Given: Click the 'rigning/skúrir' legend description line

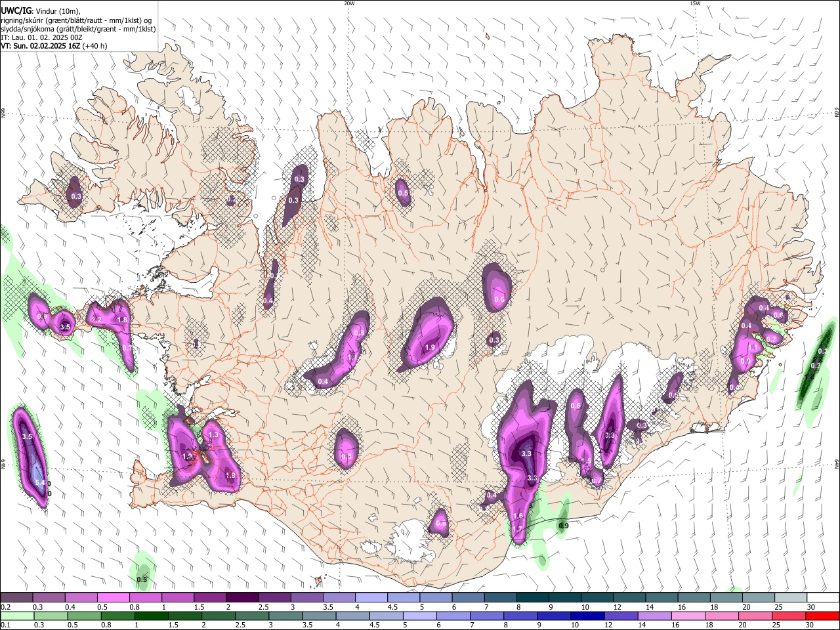Looking at the screenshot, I should [76, 20].
